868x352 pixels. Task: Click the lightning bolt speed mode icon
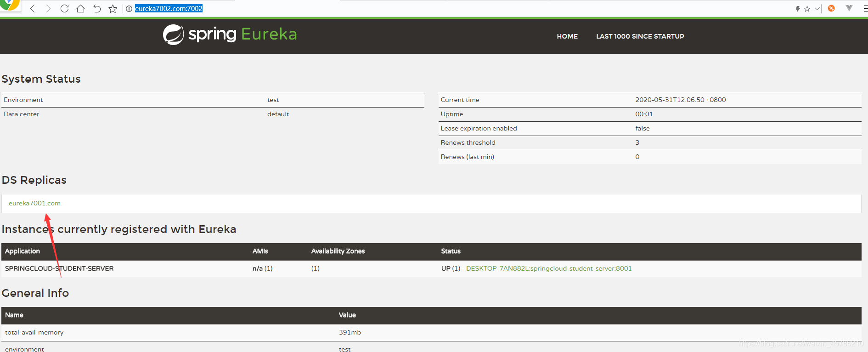point(798,9)
